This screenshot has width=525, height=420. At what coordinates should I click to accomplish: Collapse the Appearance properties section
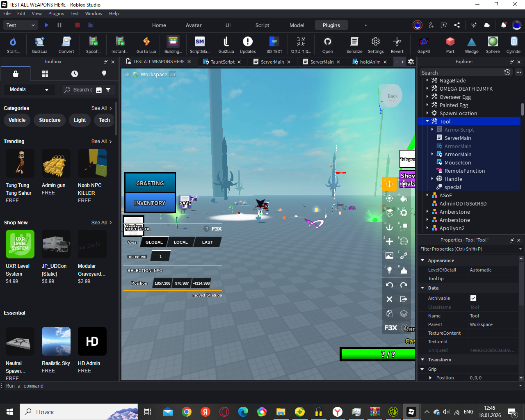coord(422,260)
